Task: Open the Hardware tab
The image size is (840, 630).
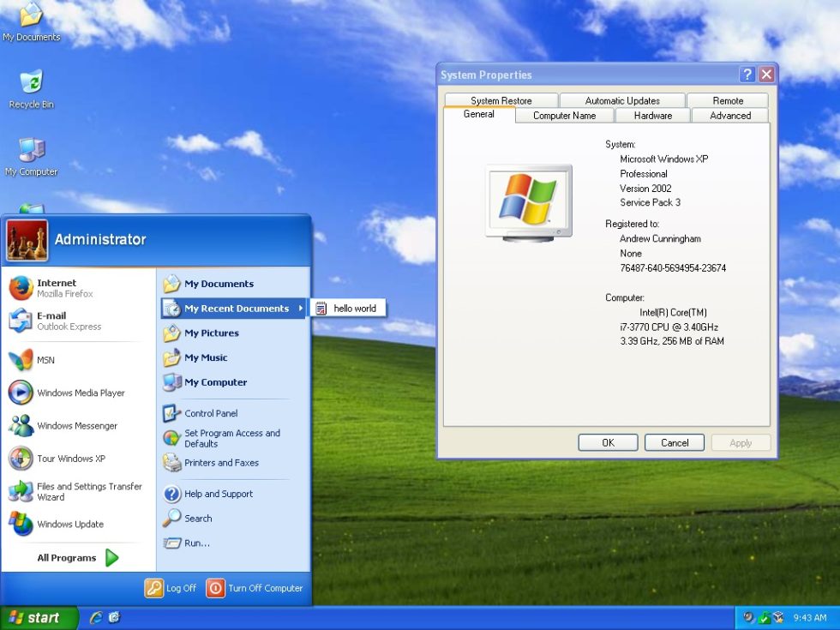Action: 652,115
